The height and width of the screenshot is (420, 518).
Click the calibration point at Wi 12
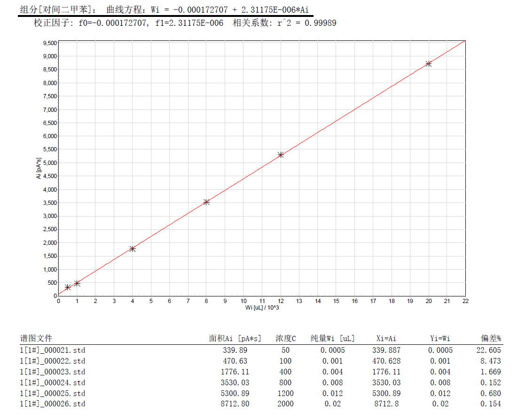tap(281, 155)
